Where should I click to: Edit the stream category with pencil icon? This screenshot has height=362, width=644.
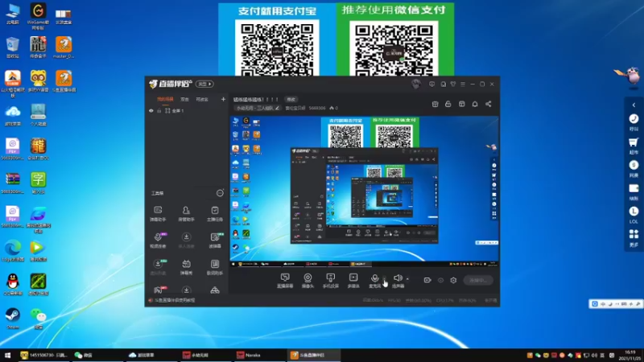277,108
